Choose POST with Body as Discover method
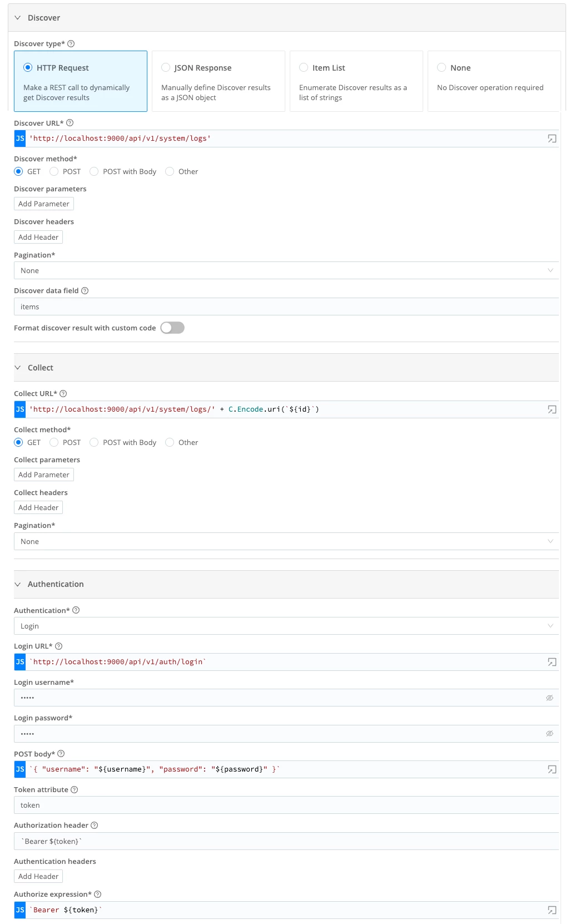The image size is (570, 924). 94,171
